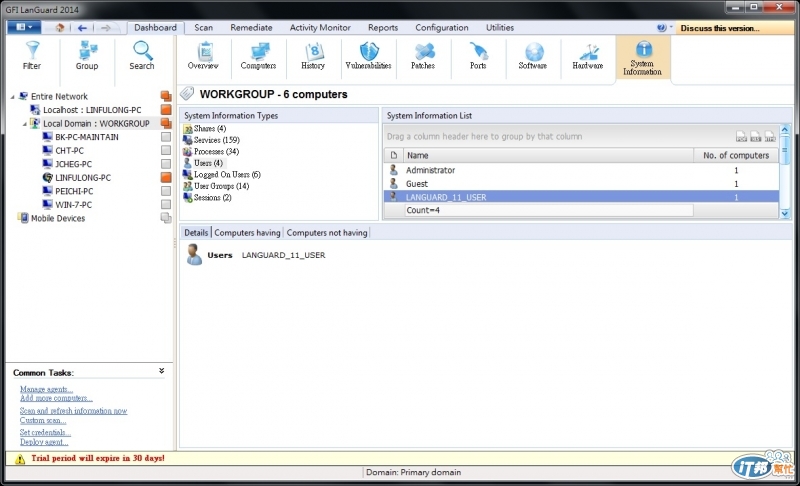Switch to Computers not having tab
The width and height of the screenshot is (800, 486).
(x=327, y=233)
